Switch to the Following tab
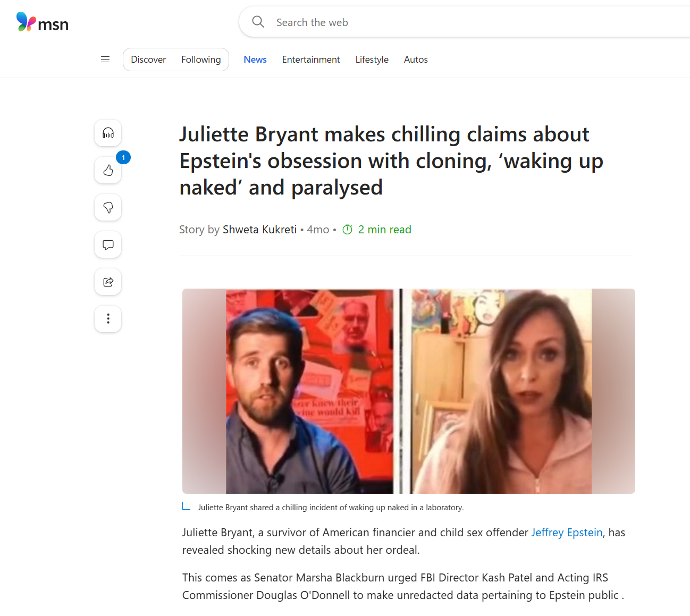This screenshot has height=616, width=690. (x=201, y=60)
